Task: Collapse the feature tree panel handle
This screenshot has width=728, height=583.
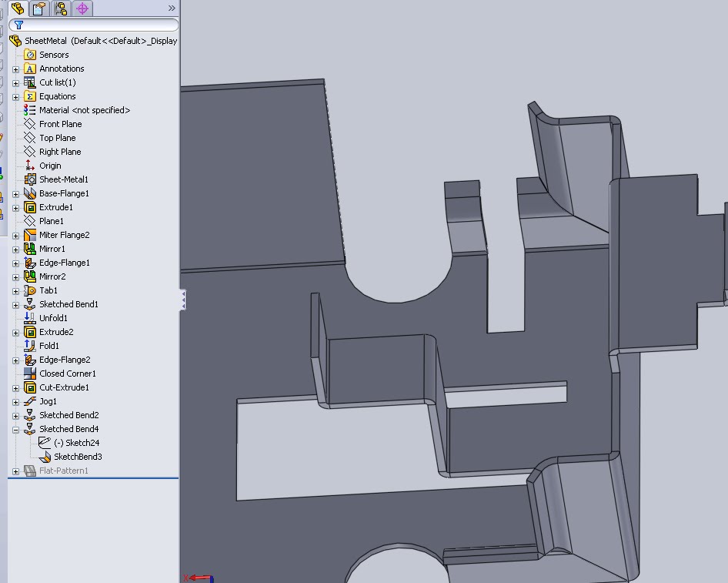Action: 183,300
